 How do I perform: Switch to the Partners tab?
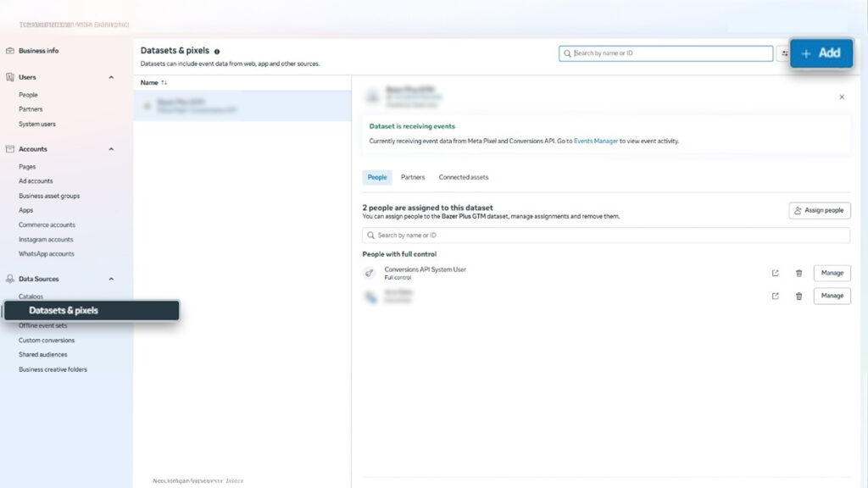coord(413,177)
